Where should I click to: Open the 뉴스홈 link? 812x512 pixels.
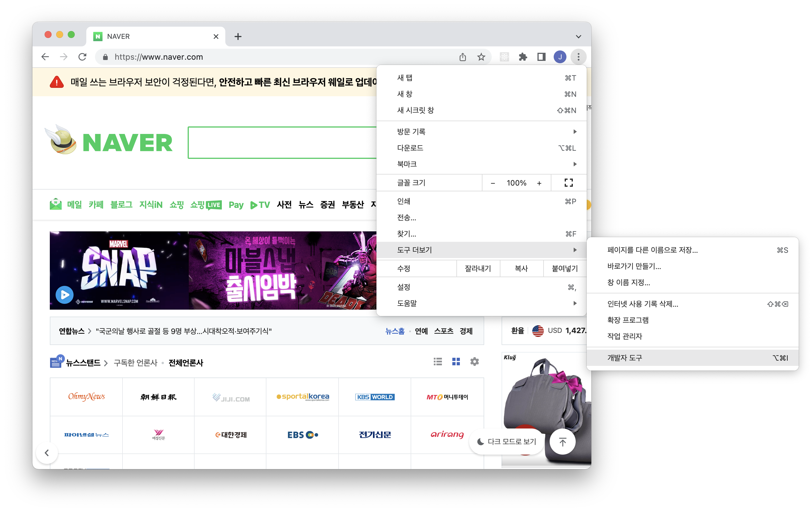tap(395, 331)
